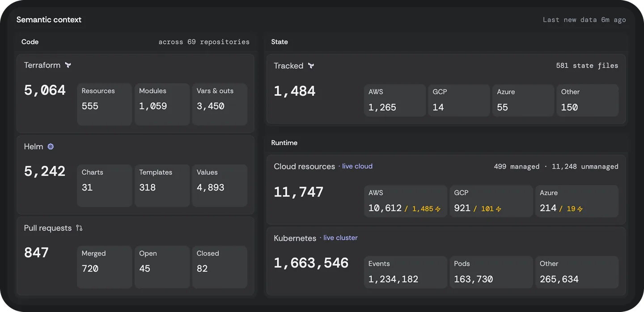
Task: Select the Tracked Azure 55 card
Action: pyautogui.click(x=523, y=101)
